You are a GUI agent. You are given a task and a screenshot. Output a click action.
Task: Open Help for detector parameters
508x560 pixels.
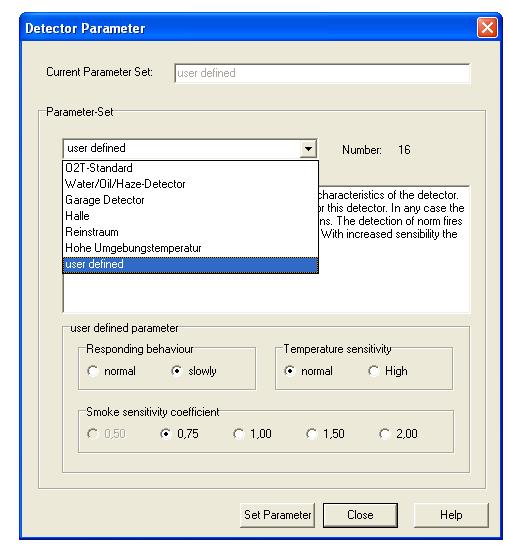451,515
